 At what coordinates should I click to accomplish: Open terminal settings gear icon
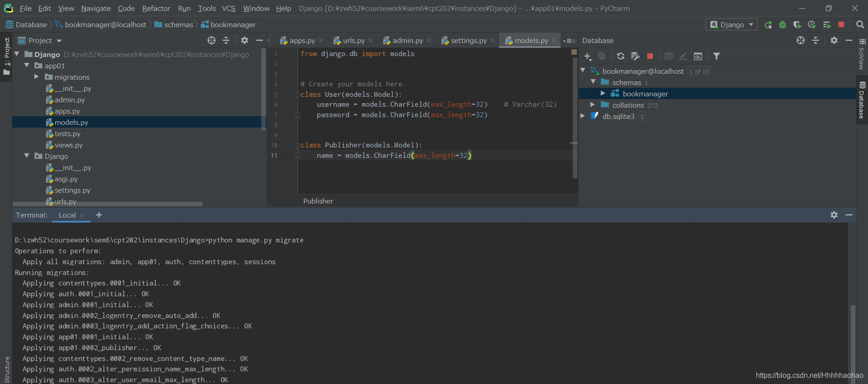[x=834, y=215]
